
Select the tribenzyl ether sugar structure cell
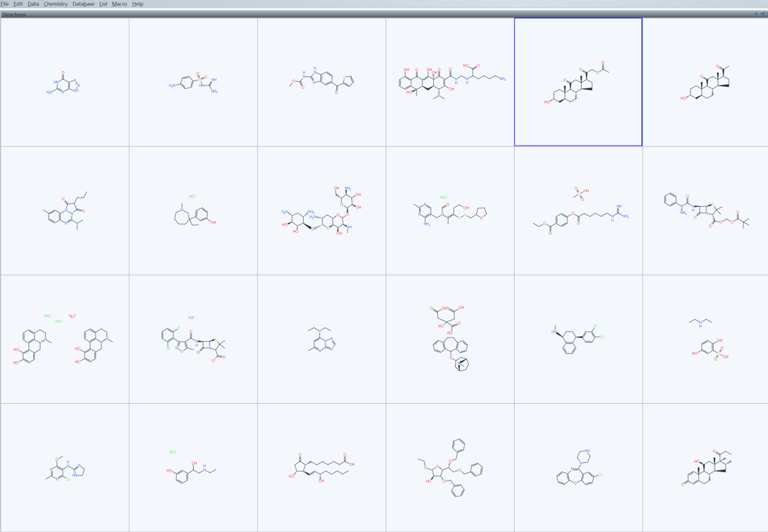450,468
